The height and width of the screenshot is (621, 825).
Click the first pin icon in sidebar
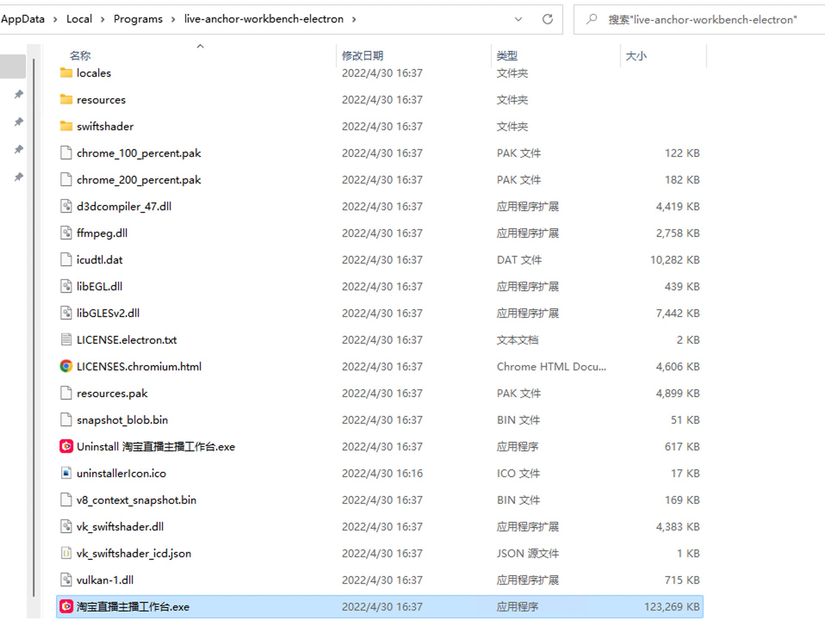18,94
